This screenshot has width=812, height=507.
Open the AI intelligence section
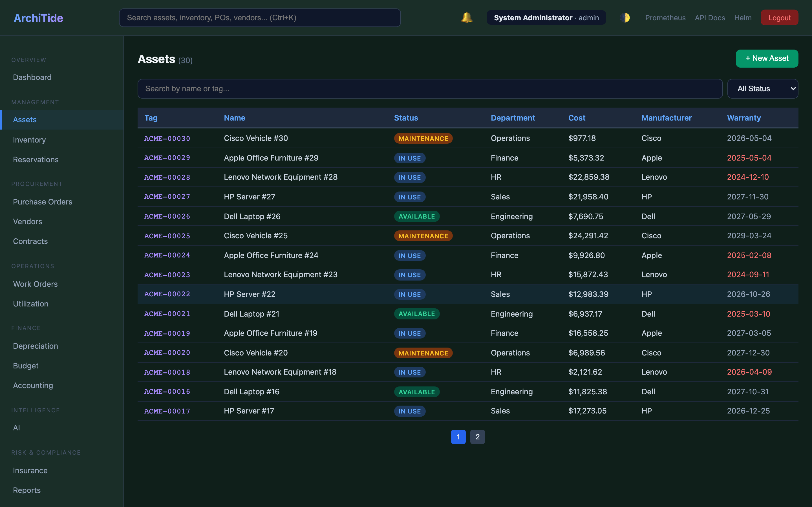click(x=16, y=428)
